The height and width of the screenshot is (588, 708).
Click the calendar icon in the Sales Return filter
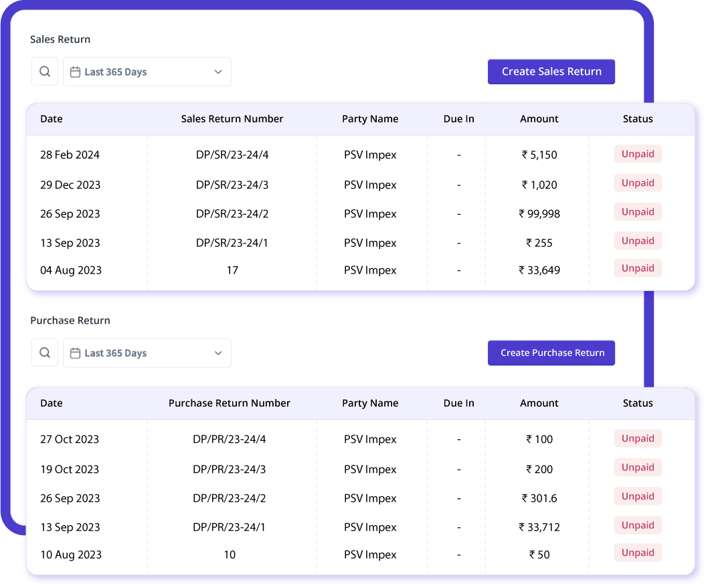point(74,71)
